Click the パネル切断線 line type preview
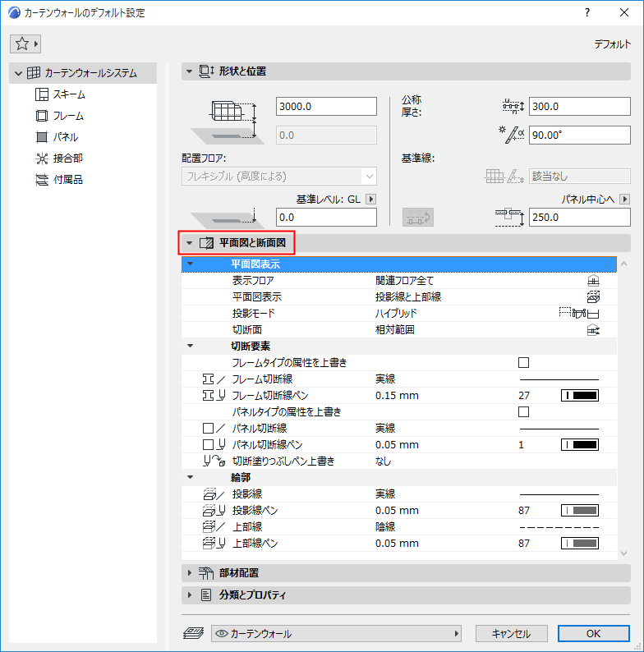This screenshot has height=652, width=644. pyautogui.click(x=559, y=429)
